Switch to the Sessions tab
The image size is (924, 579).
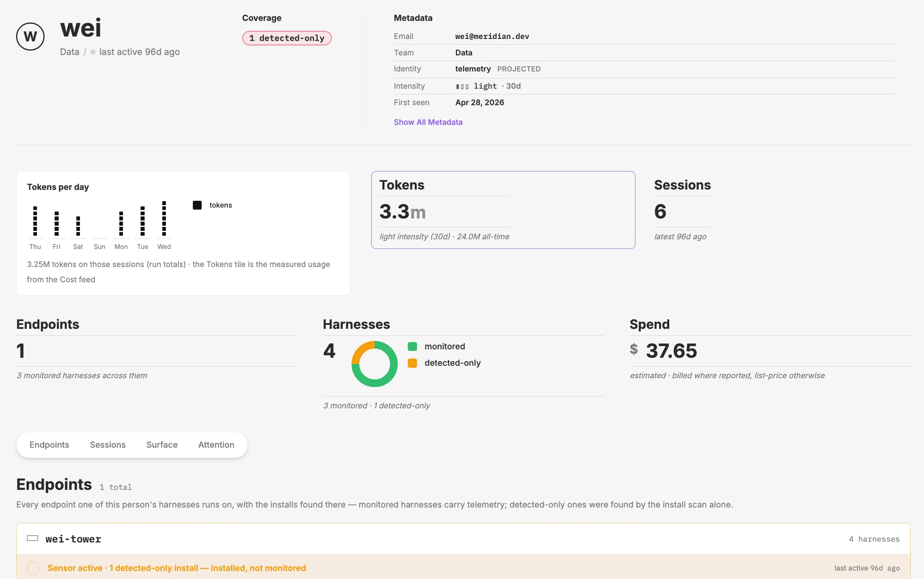click(x=108, y=445)
